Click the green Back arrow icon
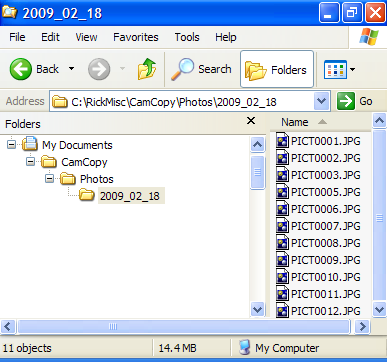Screen dimensions: 387x362 pyautogui.click(x=21, y=69)
